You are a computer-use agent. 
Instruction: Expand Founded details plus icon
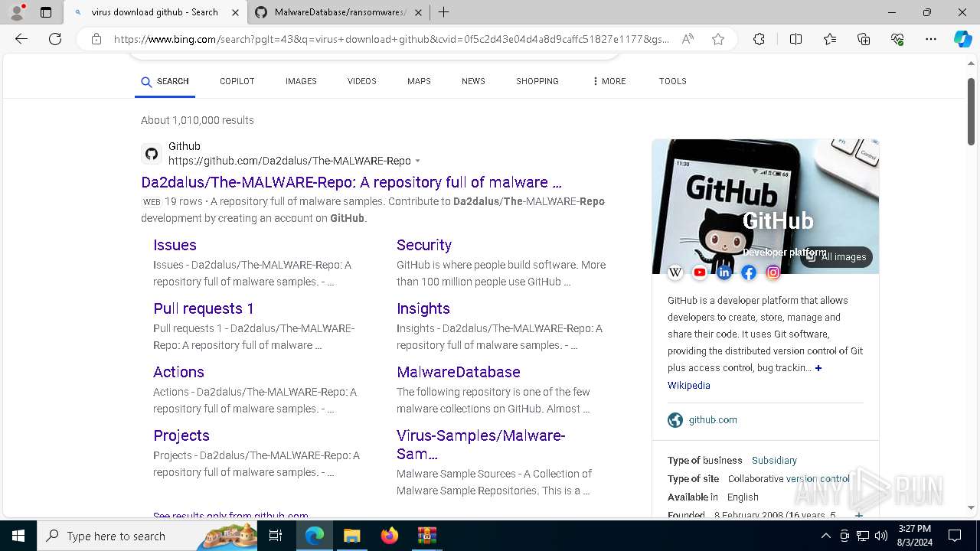coord(858,516)
